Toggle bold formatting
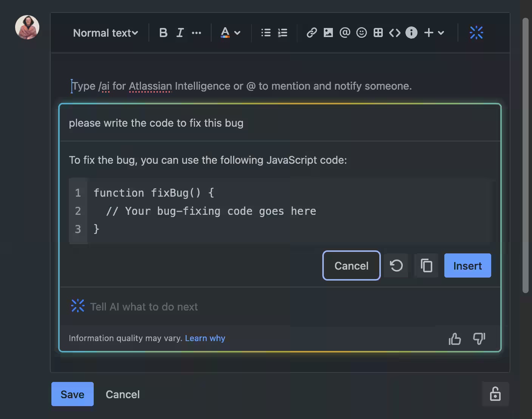This screenshot has height=419, width=532. point(163,33)
